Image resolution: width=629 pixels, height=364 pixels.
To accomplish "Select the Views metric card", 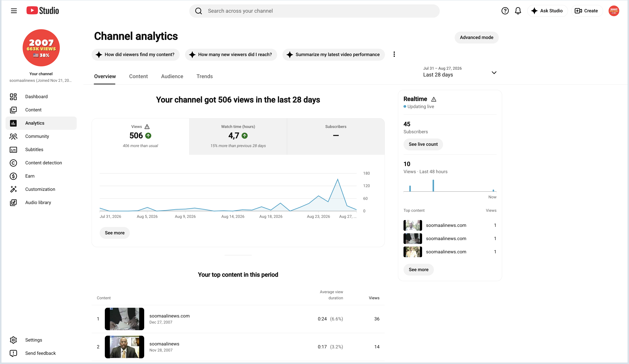I will (x=140, y=136).
